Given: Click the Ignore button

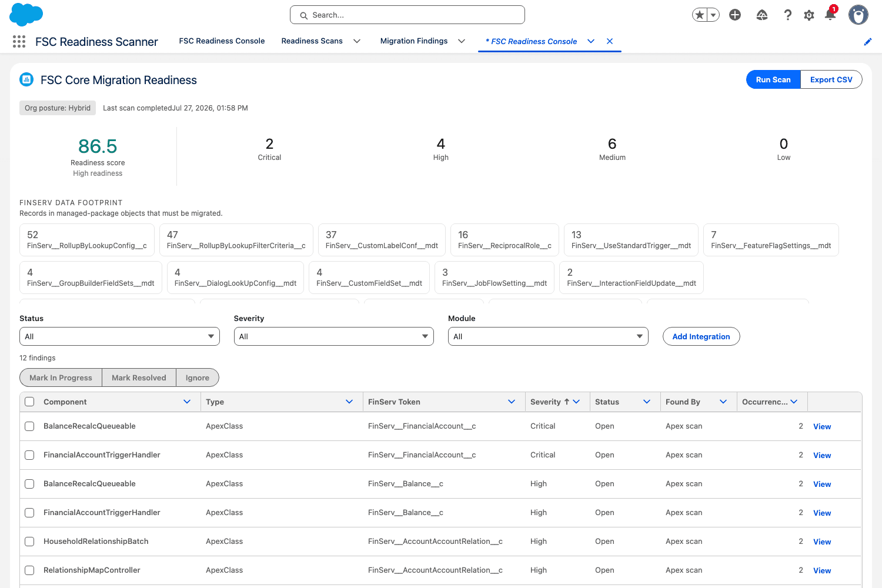Looking at the screenshot, I should tap(198, 377).
